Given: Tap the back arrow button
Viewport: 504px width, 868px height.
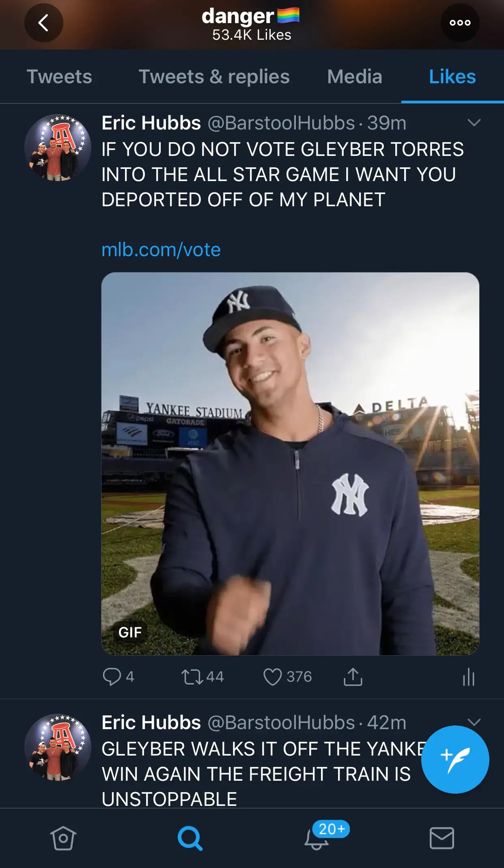Looking at the screenshot, I should click(x=43, y=23).
